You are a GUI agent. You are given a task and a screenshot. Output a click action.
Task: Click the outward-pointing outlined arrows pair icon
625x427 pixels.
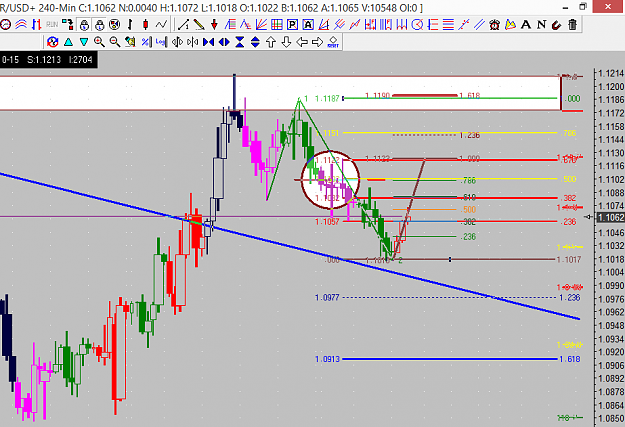tap(177, 41)
